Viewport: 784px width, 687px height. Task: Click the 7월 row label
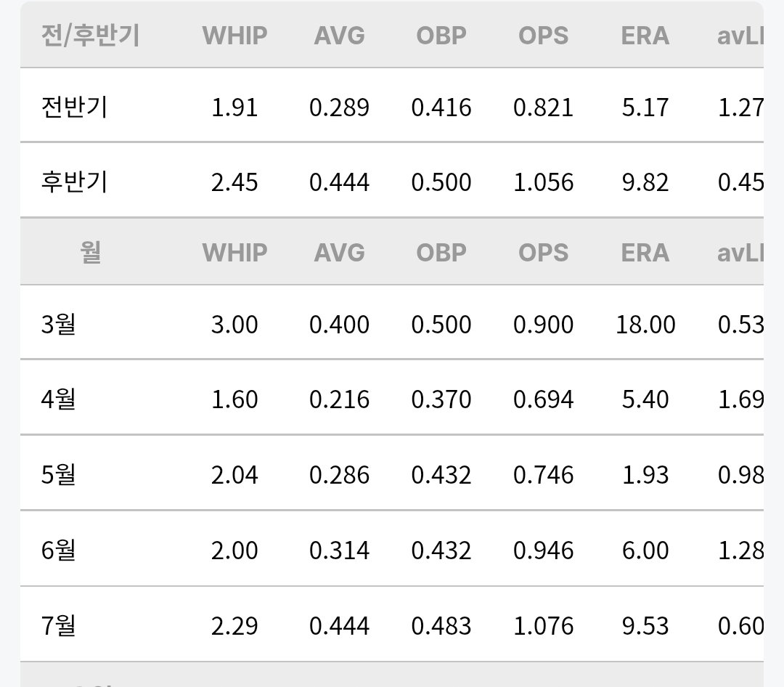click(59, 625)
